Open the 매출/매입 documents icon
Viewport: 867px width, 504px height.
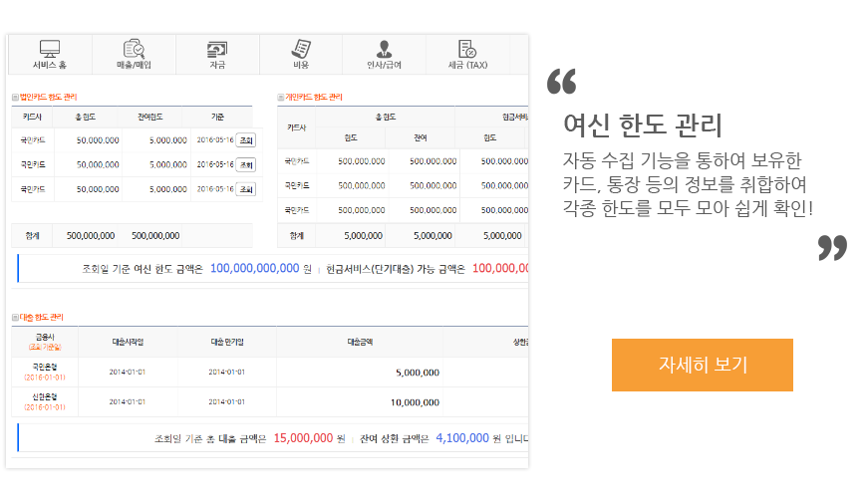[134, 49]
